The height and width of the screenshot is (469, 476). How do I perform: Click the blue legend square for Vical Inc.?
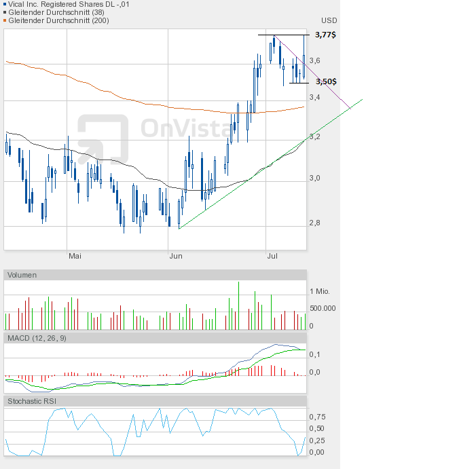tap(5, 4)
